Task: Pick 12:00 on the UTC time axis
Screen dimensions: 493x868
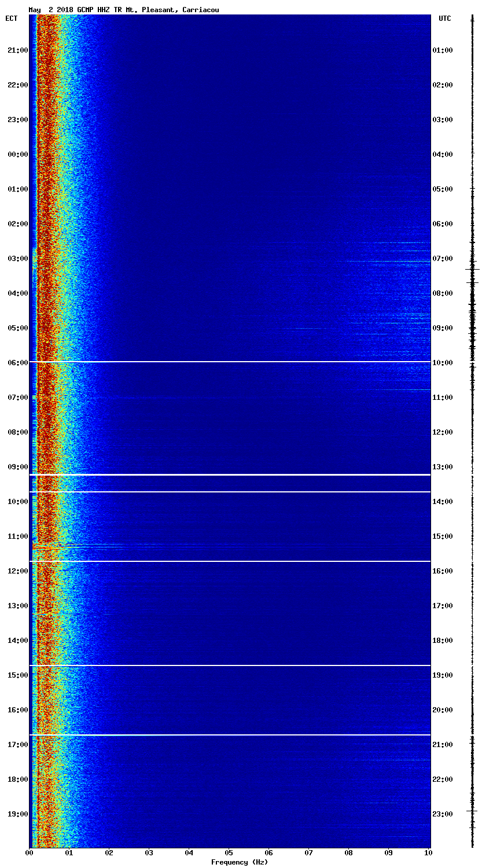Action: pos(443,432)
